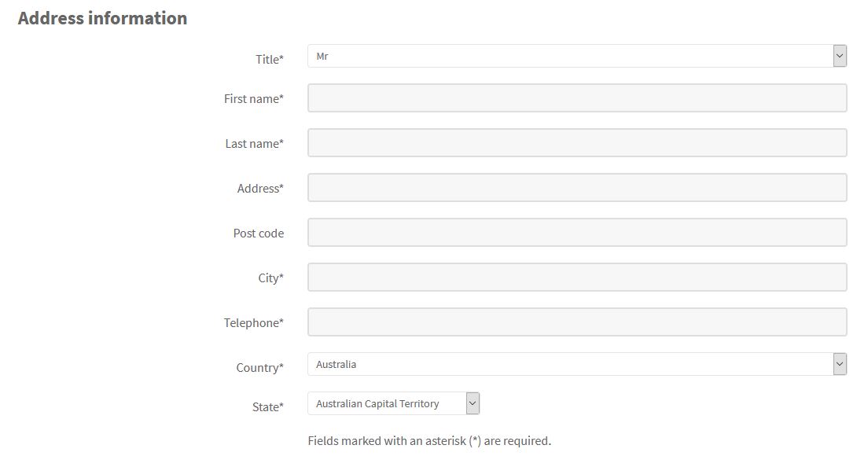Screen dimensions: 868x456
Task: Expand the Country dropdown showing Australia
Action: coord(576,365)
